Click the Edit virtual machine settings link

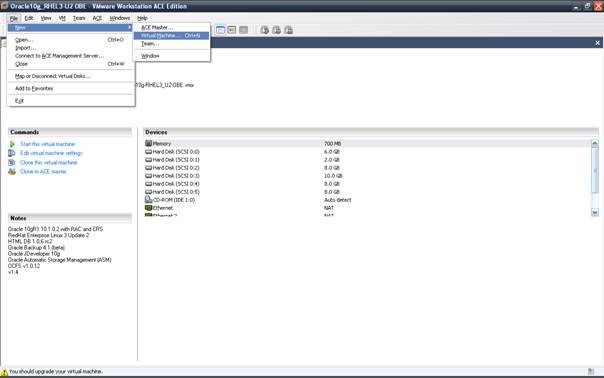tap(51, 153)
